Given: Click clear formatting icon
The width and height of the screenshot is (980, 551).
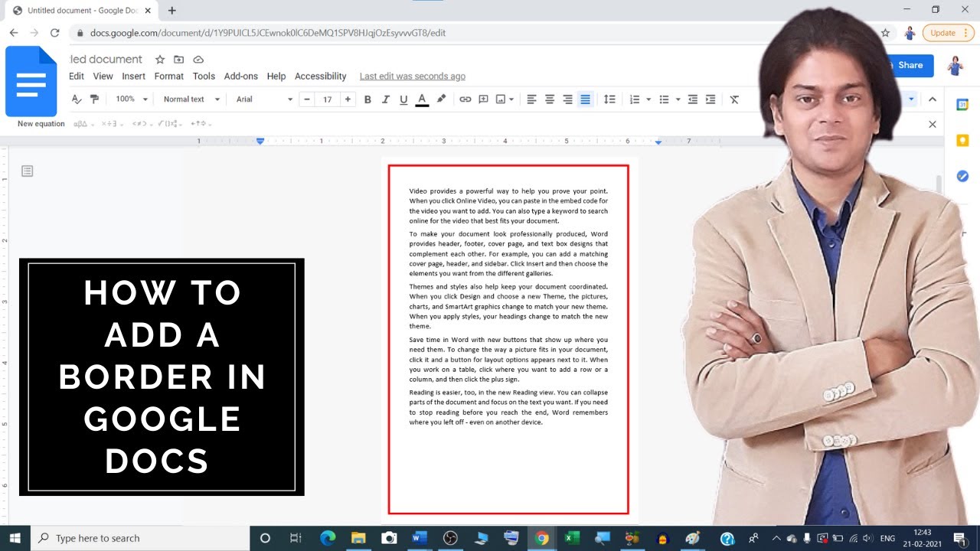Looking at the screenshot, I should 734,99.
